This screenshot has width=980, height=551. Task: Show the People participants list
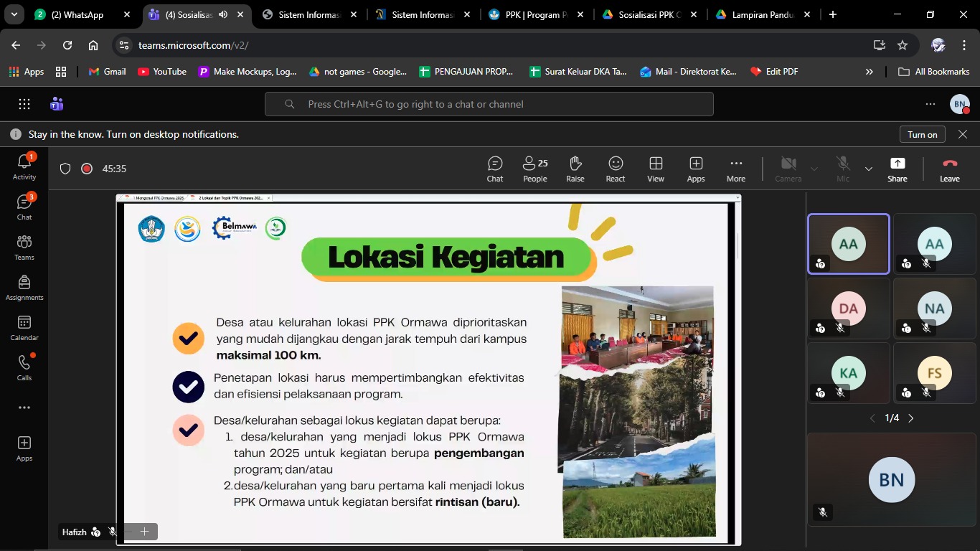tap(534, 169)
